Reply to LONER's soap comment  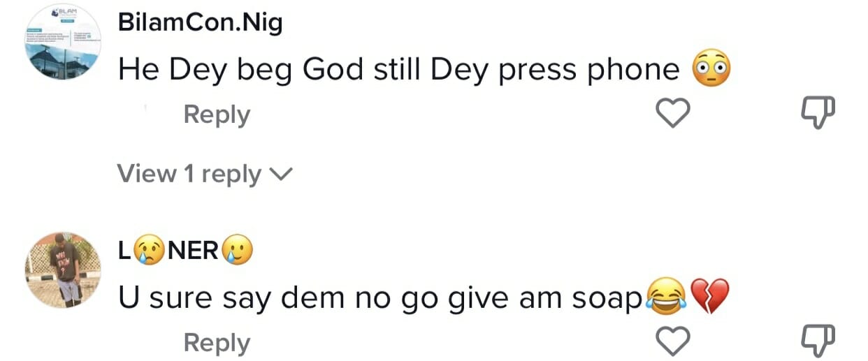coord(217,343)
